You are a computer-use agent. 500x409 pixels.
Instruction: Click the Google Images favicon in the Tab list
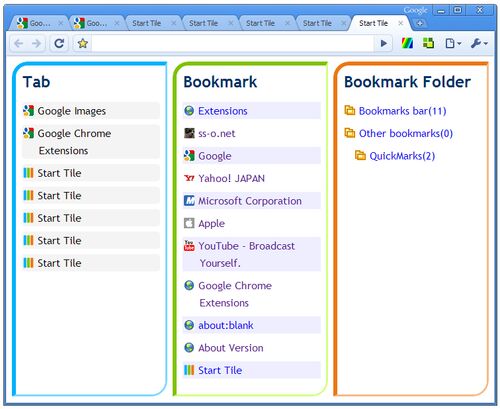[x=28, y=111]
